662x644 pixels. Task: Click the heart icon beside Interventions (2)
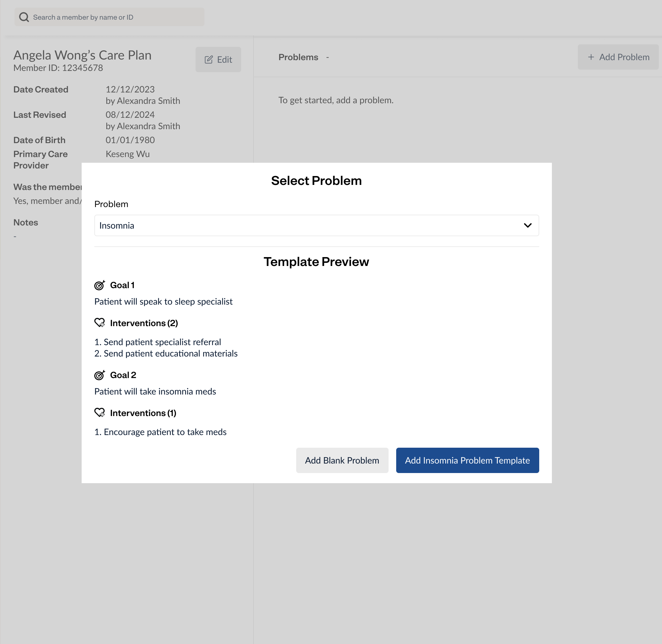pyautogui.click(x=100, y=323)
